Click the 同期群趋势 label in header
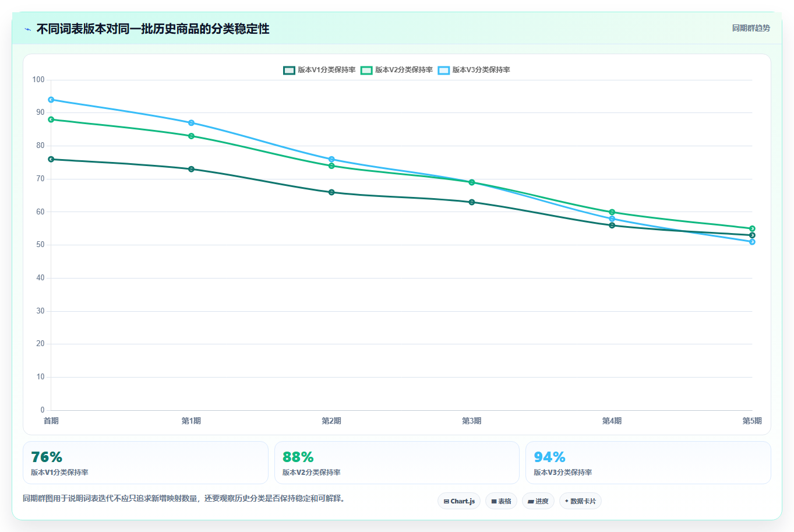The height and width of the screenshot is (532, 794). [751, 28]
